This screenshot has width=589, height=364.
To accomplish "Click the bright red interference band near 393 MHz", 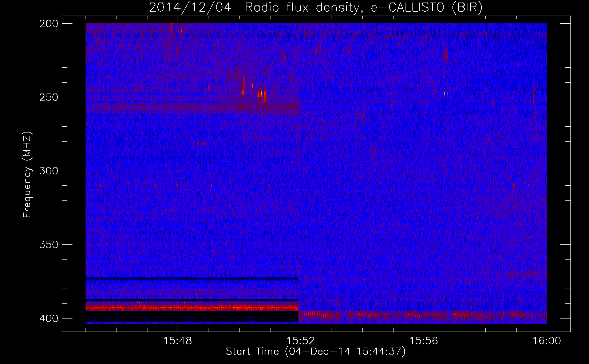I will [192, 308].
